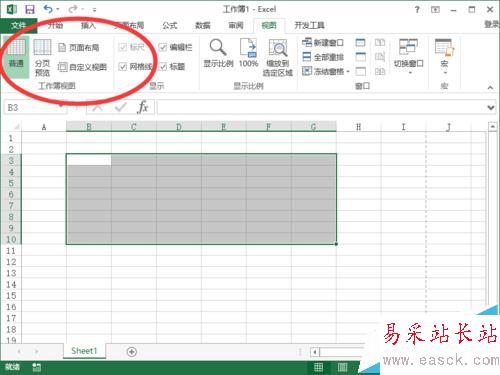Click the formula bar cancel X icon
This screenshot has width=500, height=375.
click(98, 107)
